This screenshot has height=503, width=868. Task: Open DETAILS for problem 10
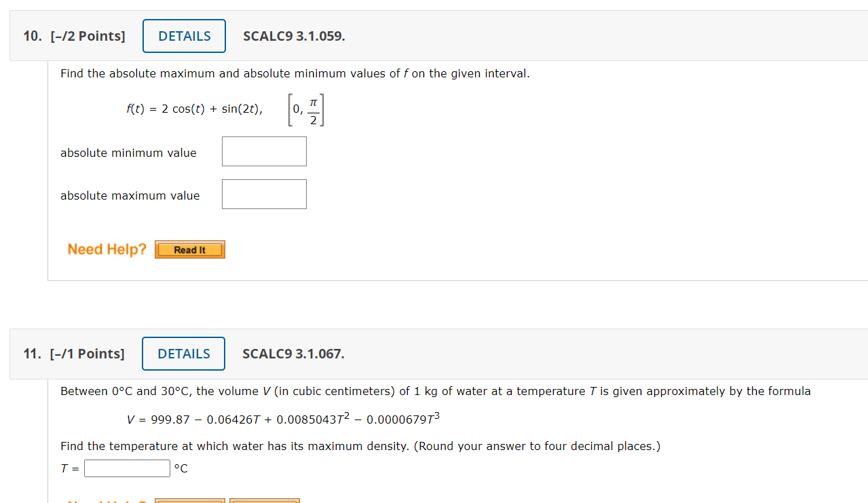tap(184, 35)
